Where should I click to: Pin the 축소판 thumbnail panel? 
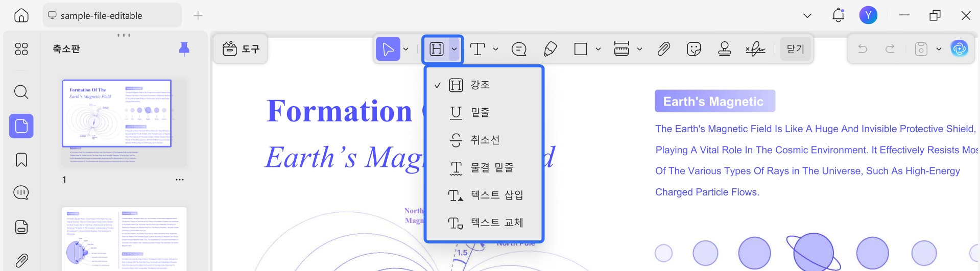coord(184,49)
